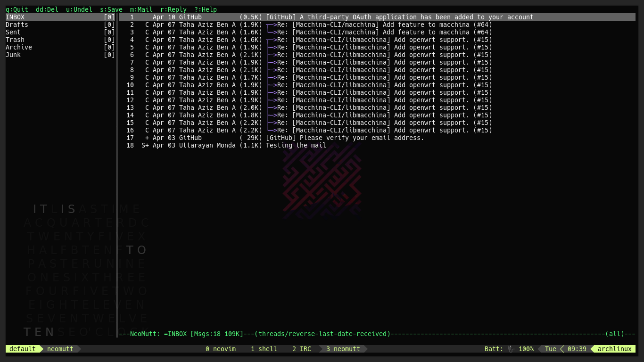The height and width of the screenshot is (362, 644).
Task: Open GitHub verify your email address message
Action: pos(345,138)
